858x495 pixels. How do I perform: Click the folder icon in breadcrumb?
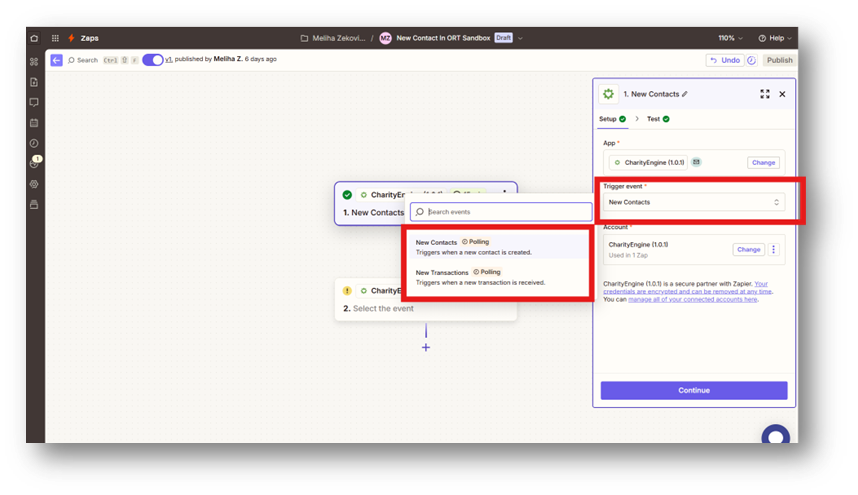point(304,38)
